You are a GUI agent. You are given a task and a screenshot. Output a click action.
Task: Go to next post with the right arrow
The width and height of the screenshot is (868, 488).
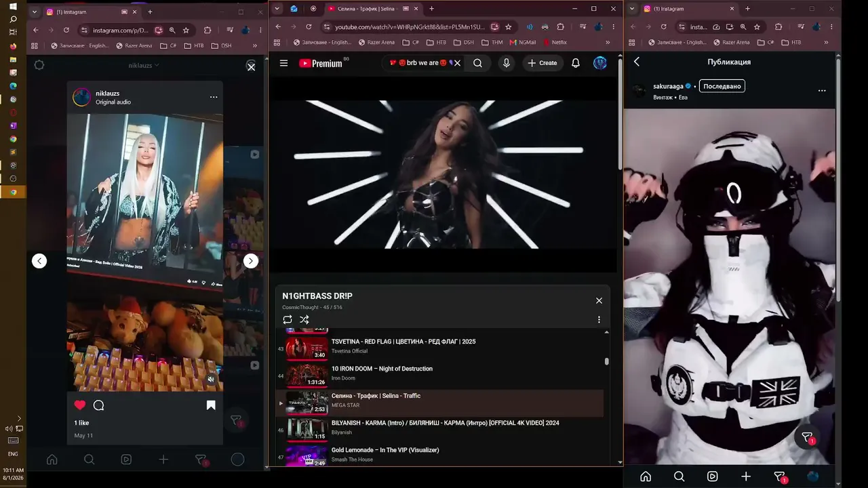(x=251, y=261)
